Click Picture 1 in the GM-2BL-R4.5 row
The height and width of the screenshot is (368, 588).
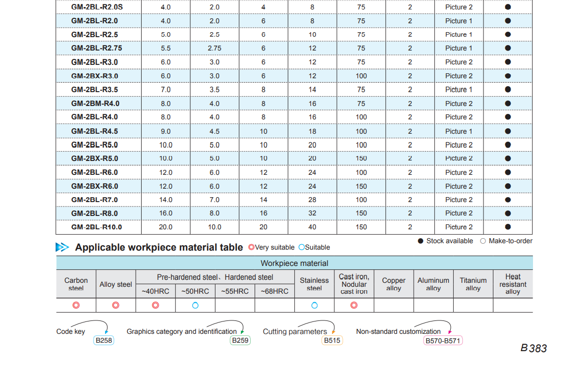pyautogui.click(x=459, y=131)
